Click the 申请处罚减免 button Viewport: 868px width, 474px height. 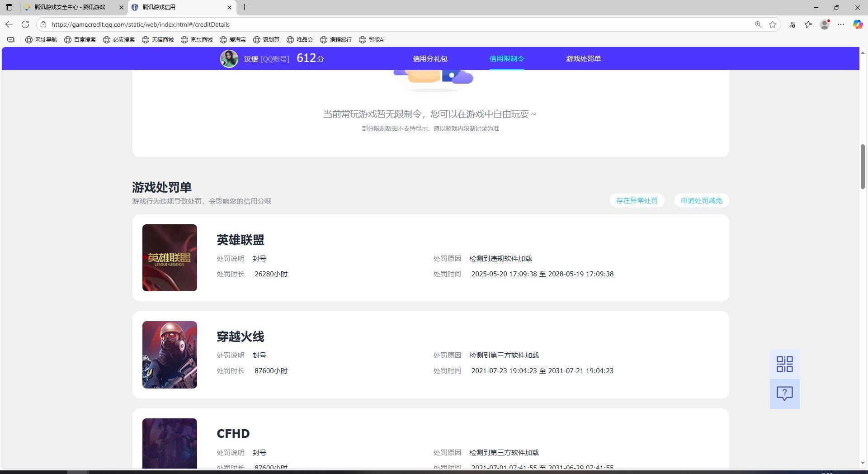[x=701, y=200]
